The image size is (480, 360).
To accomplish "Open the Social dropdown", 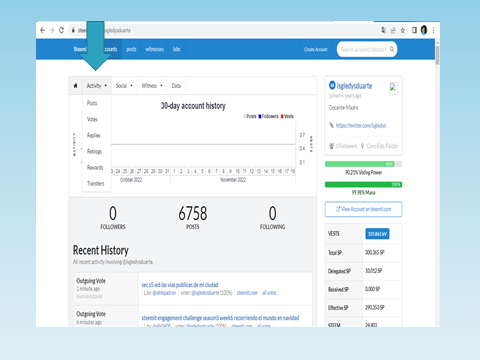I will pyautogui.click(x=124, y=86).
